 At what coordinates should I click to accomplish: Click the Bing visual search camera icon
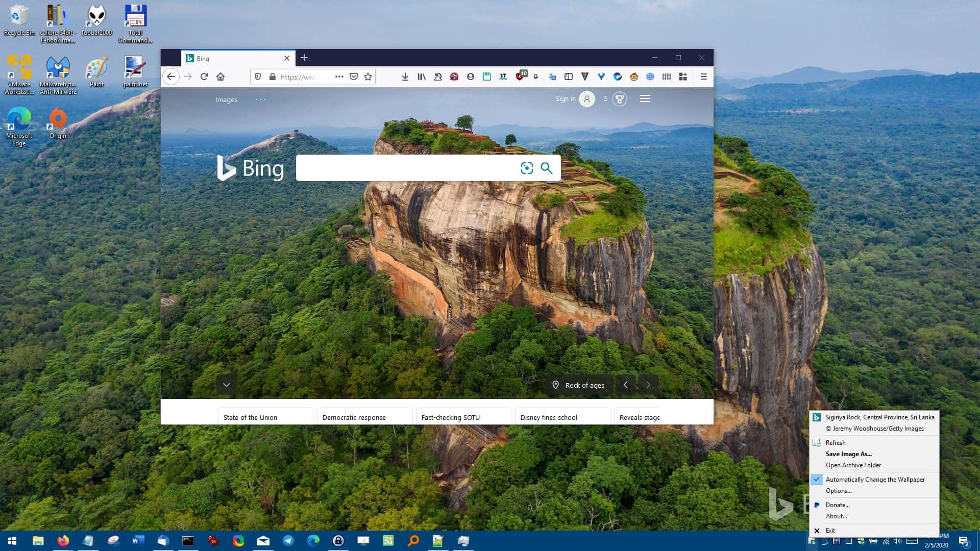pos(527,168)
